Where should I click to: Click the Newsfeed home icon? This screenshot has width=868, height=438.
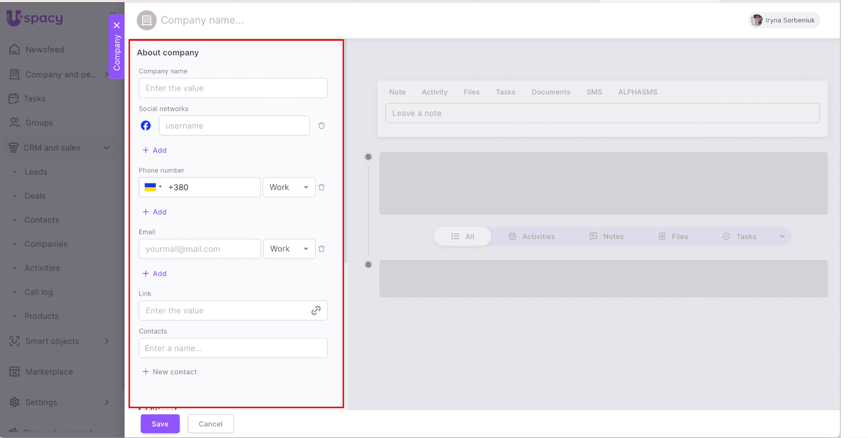click(x=15, y=49)
